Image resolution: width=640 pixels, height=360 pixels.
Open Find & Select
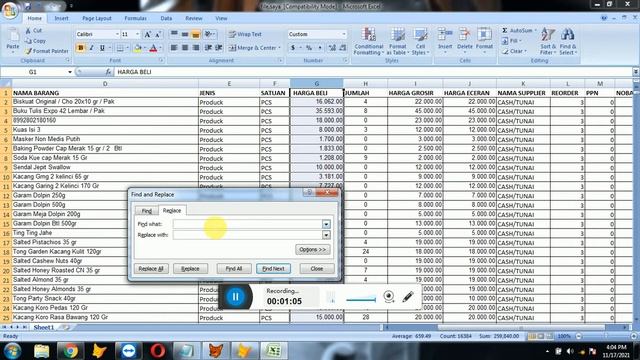point(567,41)
